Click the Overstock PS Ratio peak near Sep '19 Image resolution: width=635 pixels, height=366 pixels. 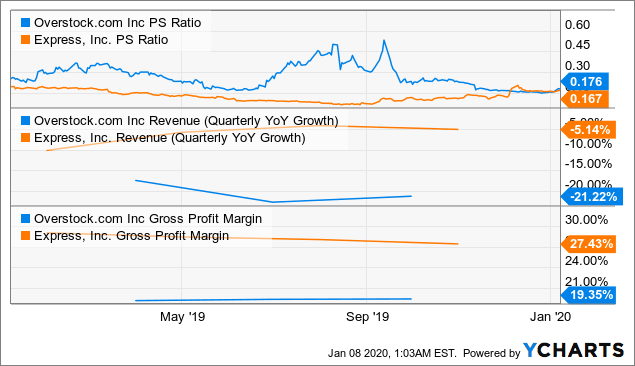[x=384, y=41]
